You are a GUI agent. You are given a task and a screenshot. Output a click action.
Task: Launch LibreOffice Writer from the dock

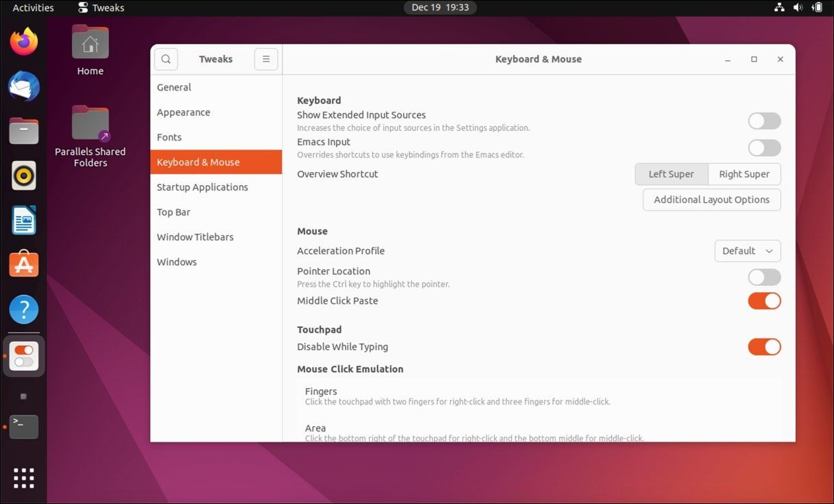(24, 221)
